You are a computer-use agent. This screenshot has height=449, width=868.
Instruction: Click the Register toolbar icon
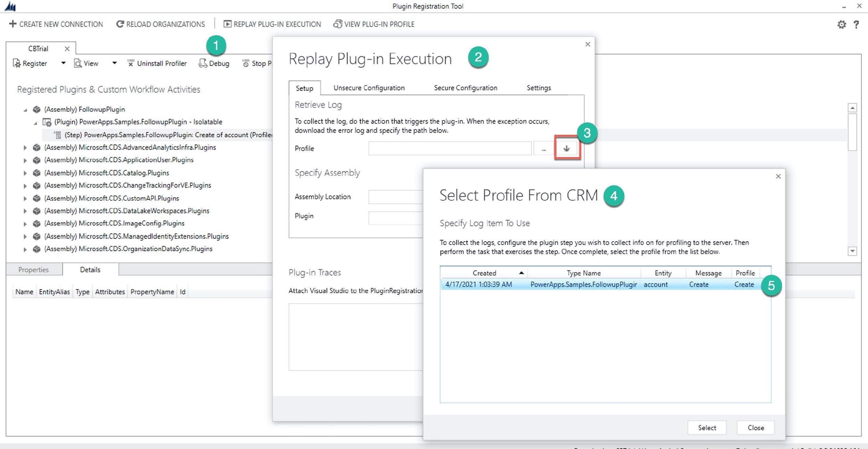click(x=17, y=63)
